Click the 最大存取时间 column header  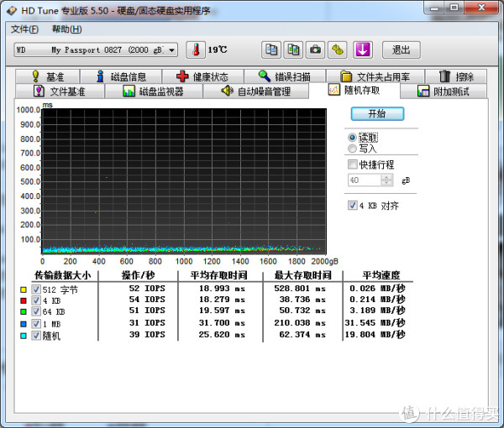pyautogui.click(x=302, y=275)
